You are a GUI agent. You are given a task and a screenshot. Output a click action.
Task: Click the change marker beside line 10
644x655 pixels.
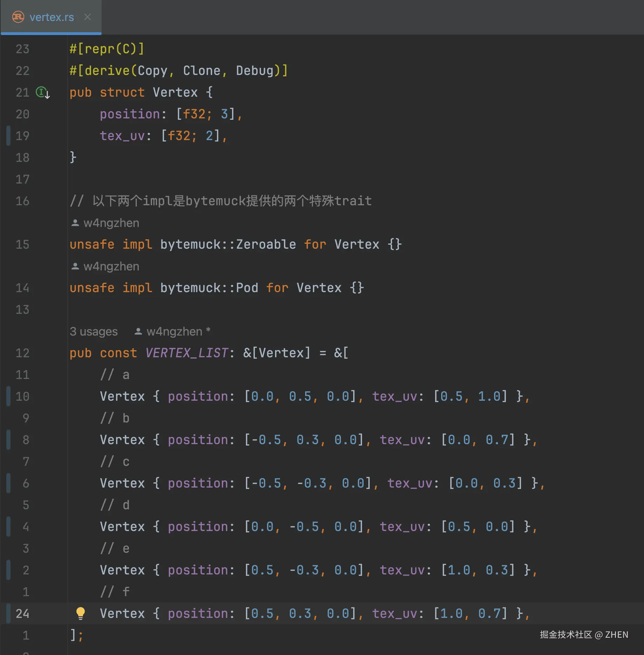8,396
